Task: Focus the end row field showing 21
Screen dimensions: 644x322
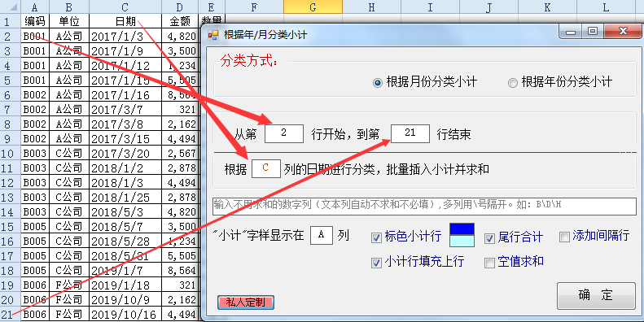Action: click(410, 133)
